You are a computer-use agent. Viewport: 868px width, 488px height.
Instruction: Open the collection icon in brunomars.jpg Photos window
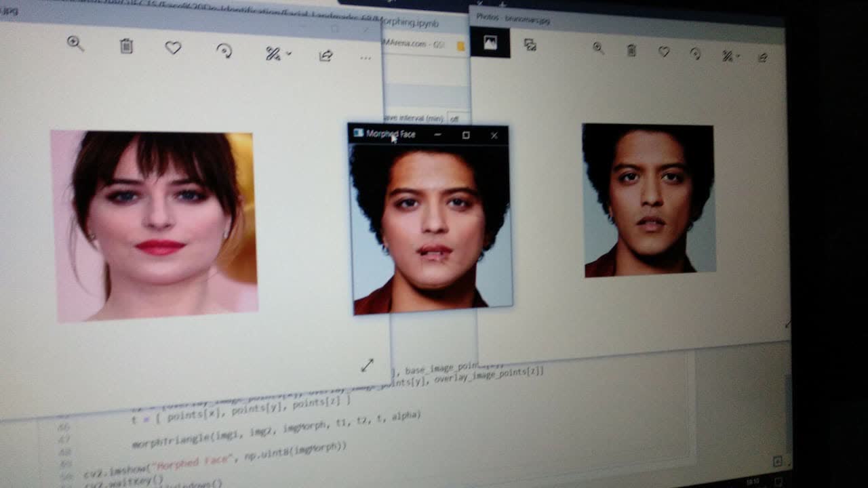530,45
